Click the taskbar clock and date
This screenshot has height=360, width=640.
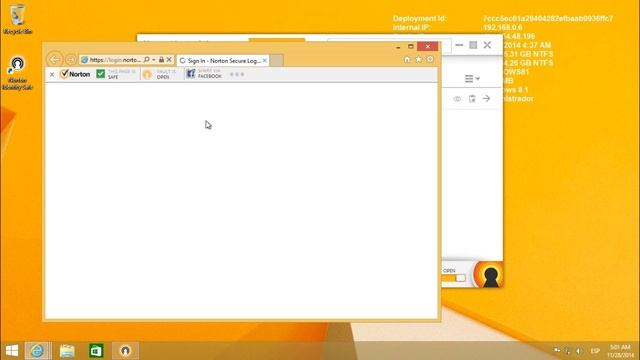tap(620, 351)
